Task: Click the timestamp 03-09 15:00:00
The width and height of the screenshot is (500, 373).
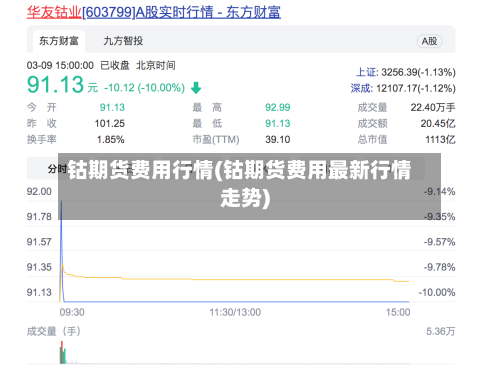Action: [x=60, y=65]
